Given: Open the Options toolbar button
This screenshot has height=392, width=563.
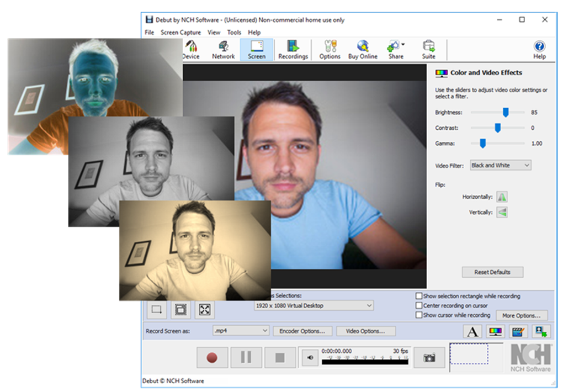Looking at the screenshot, I should click(x=330, y=50).
